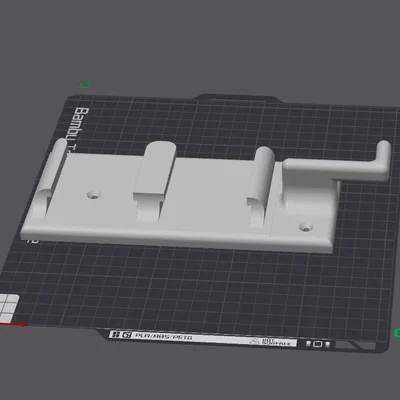400x400 pixels.
Task: Click the red X axis arrow
Action: point(13,324)
